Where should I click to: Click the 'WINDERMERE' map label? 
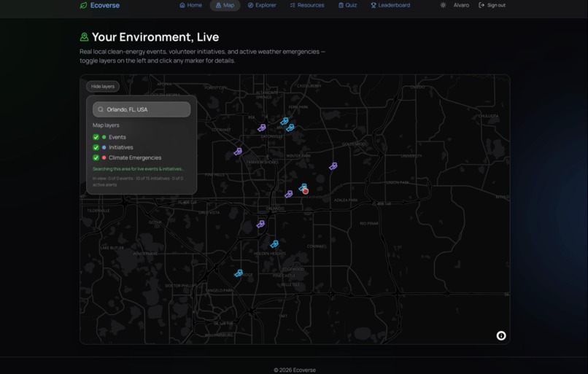coord(145,254)
